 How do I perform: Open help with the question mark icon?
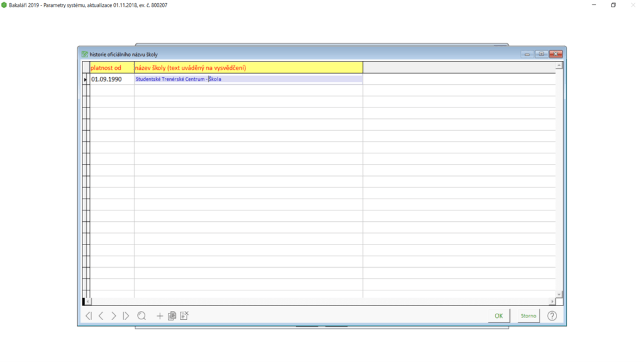[x=552, y=316]
